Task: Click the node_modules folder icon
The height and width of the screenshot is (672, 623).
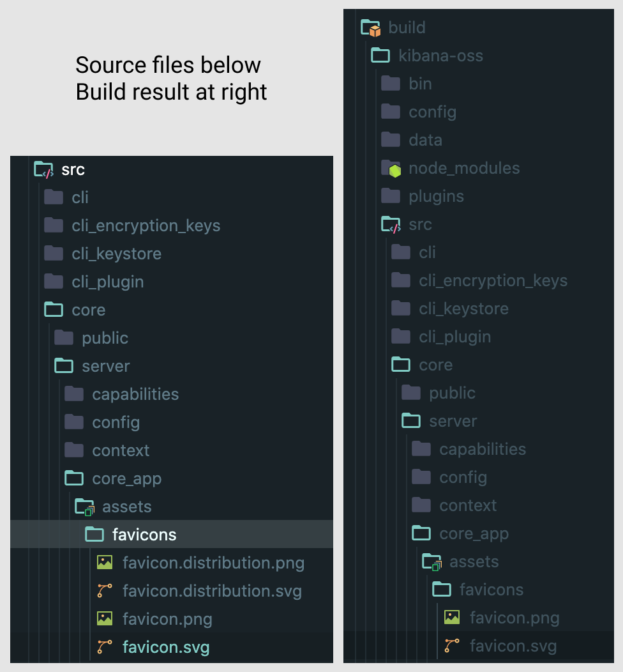Action: 391,169
